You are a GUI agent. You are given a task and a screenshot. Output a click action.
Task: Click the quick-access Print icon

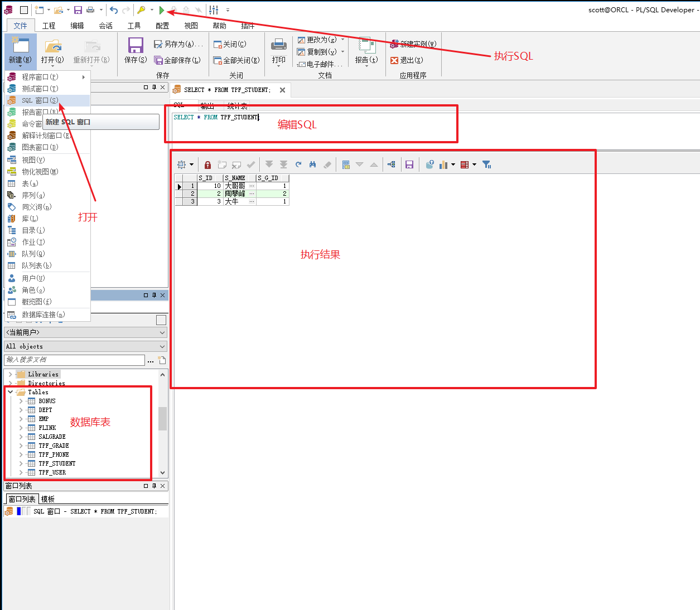[x=90, y=10]
